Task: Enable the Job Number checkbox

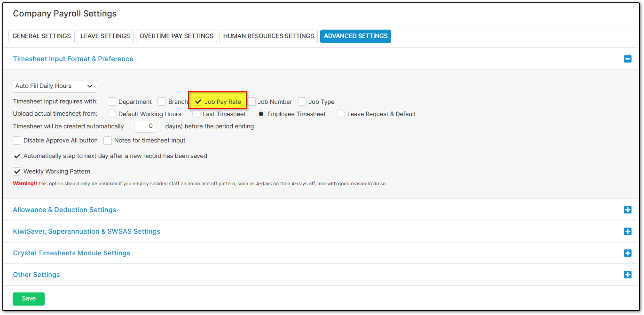Action: click(x=251, y=102)
